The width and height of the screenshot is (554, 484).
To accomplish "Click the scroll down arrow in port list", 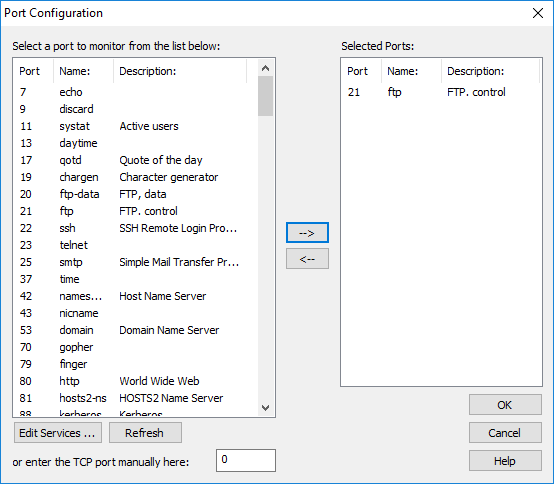I will 265,407.
